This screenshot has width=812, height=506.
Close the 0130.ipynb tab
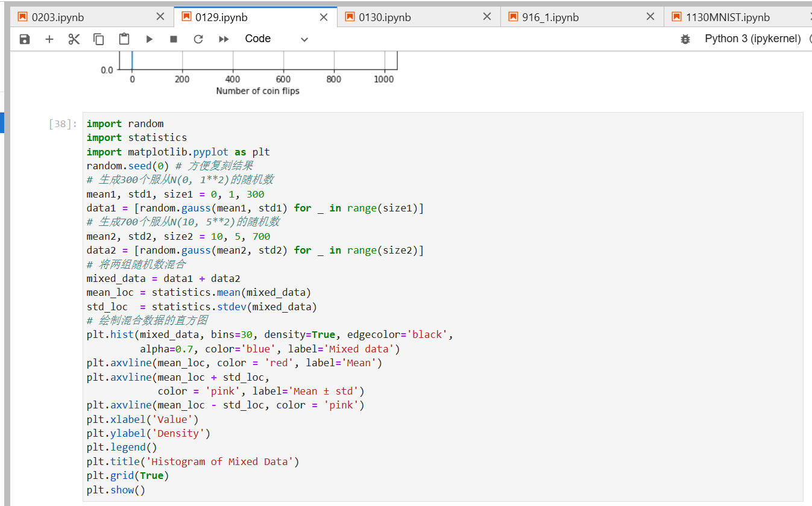pos(487,17)
